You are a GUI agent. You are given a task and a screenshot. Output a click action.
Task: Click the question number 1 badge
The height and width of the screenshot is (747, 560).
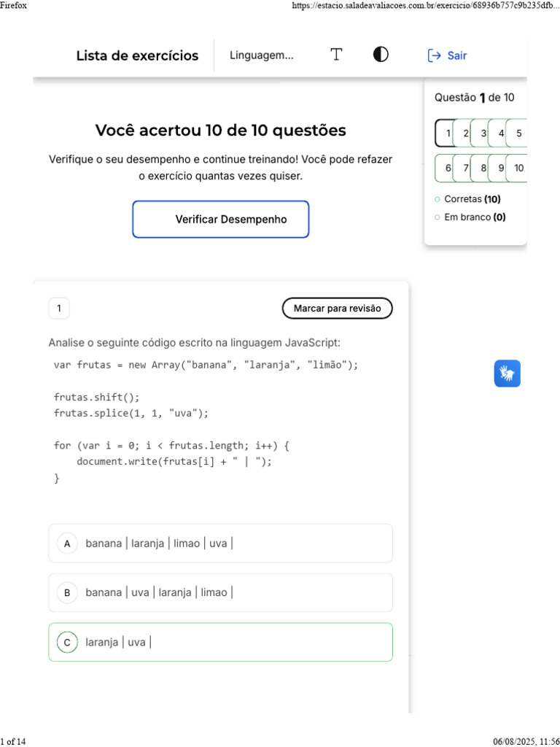(x=59, y=309)
